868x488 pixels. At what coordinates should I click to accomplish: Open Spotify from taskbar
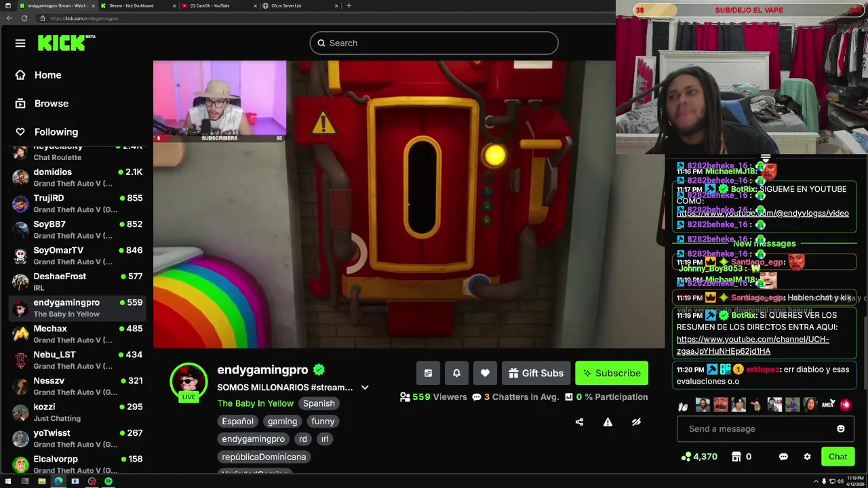coord(108,481)
